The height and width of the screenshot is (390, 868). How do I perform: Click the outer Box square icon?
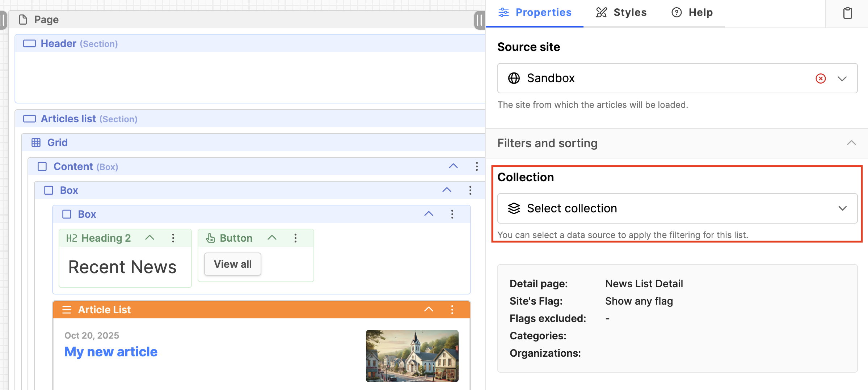coord(49,190)
